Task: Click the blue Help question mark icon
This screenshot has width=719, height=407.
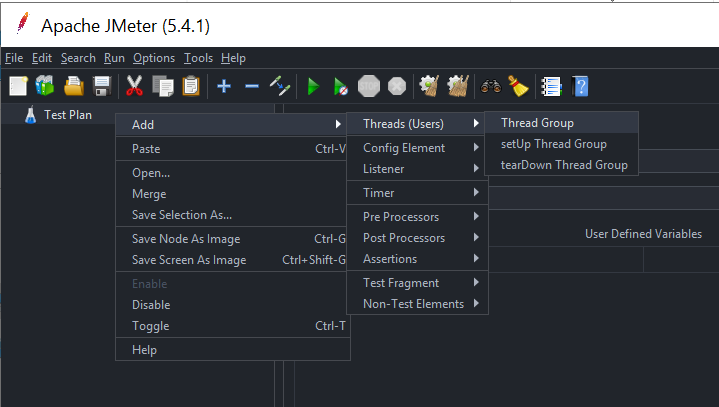Action: (580, 86)
